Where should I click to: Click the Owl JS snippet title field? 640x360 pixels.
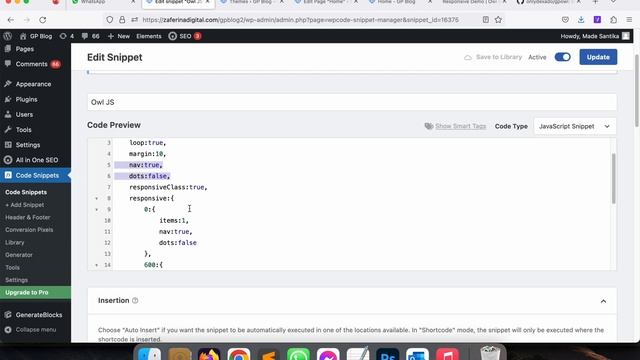click(352, 102)
